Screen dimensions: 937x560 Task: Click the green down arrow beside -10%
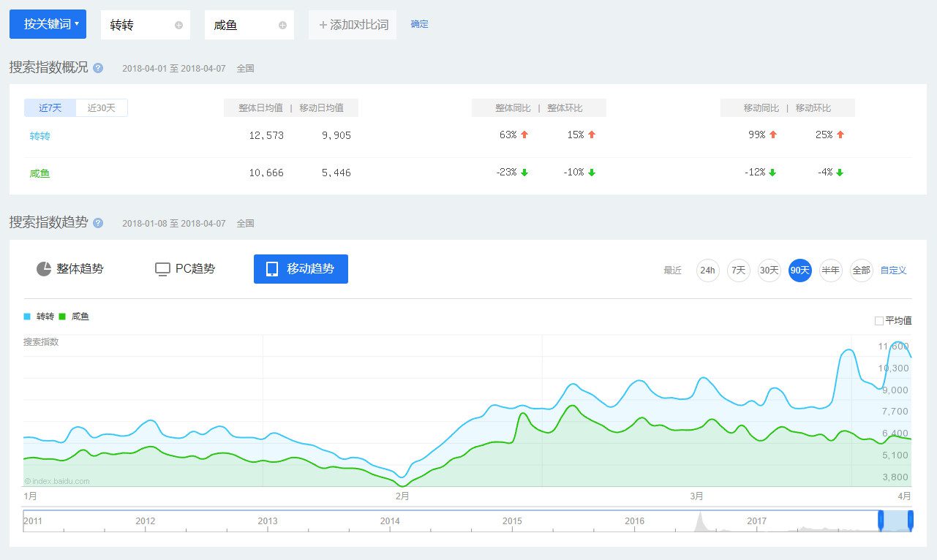click(x=592, y=173)
